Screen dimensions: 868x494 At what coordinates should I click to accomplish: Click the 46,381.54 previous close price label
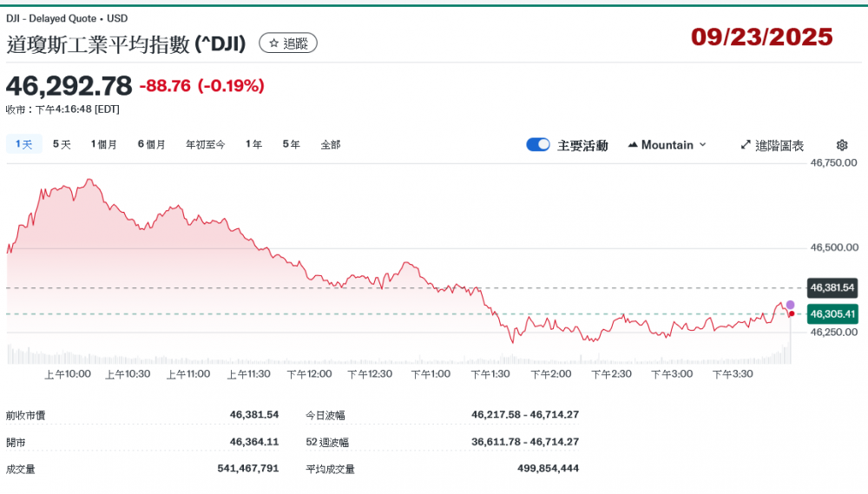(832, 287)
